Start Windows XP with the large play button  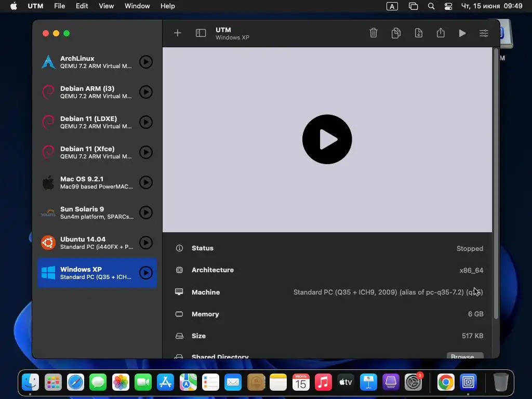[x=327, y=139]
